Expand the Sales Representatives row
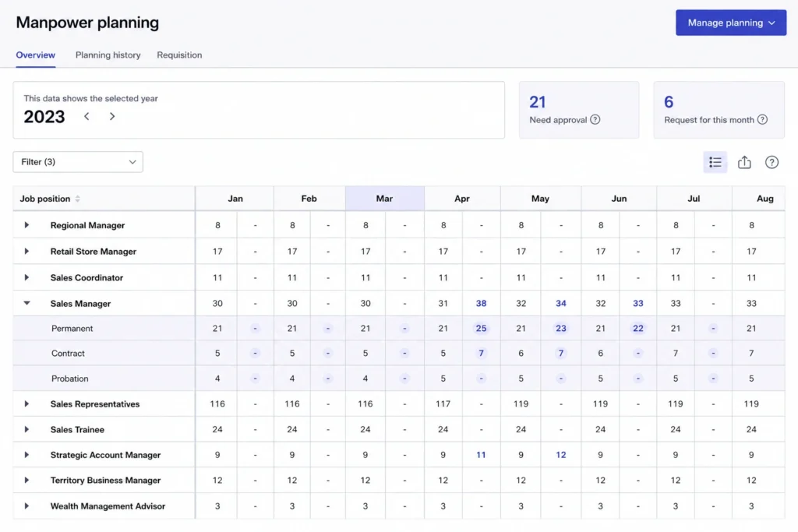The width and height of the screenshot is (798, 532). (x=26, y=403)
